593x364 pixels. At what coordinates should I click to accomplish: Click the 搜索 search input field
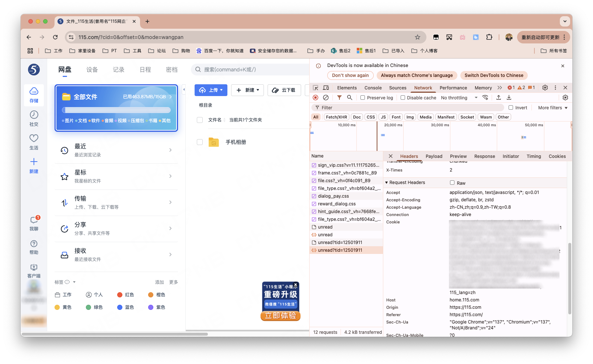click(x=251, y=70)
